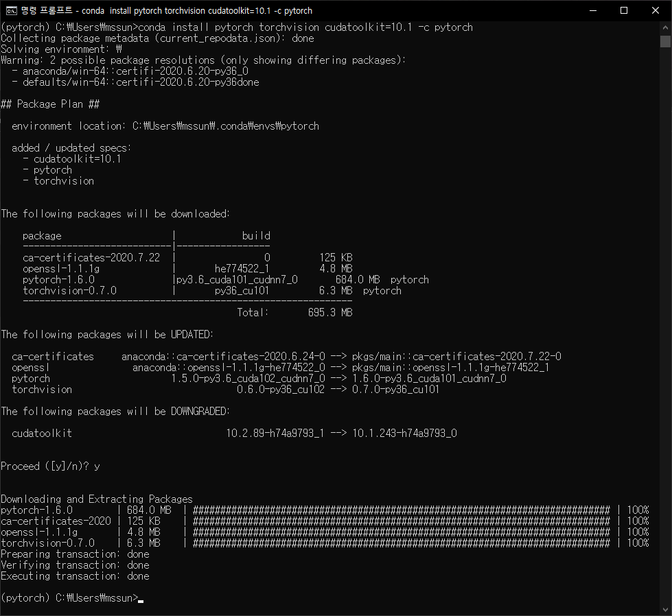Click 'Preparing transaction: done' line

(75, 554)
